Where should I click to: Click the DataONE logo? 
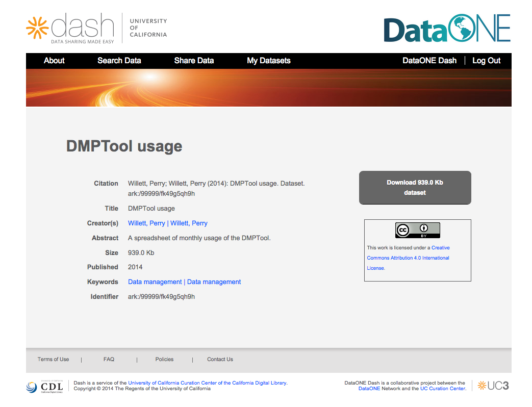pos(447,28)
